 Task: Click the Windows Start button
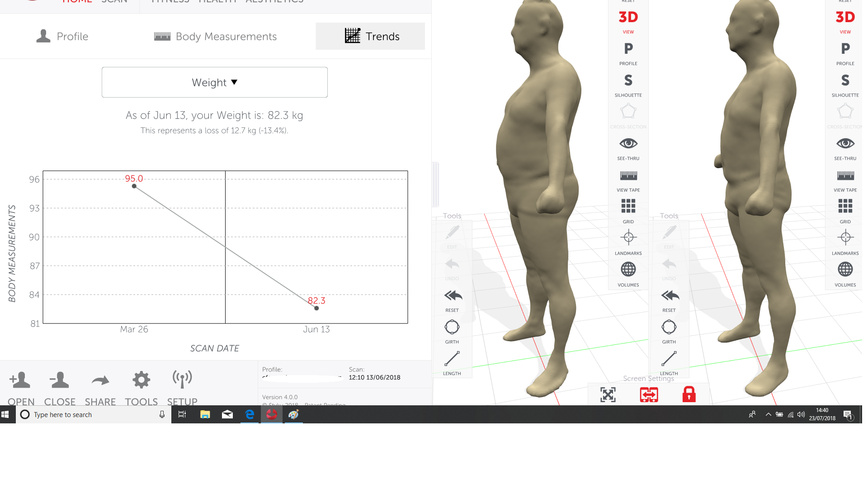5,414
